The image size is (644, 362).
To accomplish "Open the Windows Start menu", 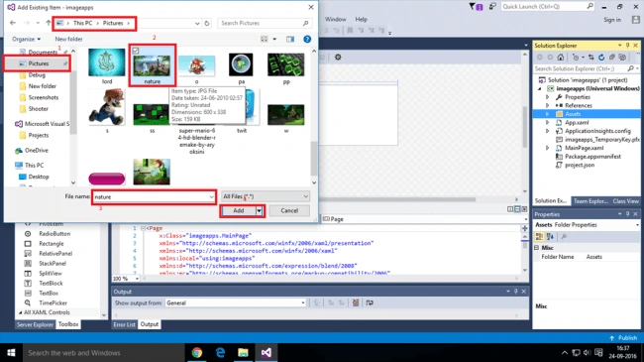I will (x=11, y=352).
